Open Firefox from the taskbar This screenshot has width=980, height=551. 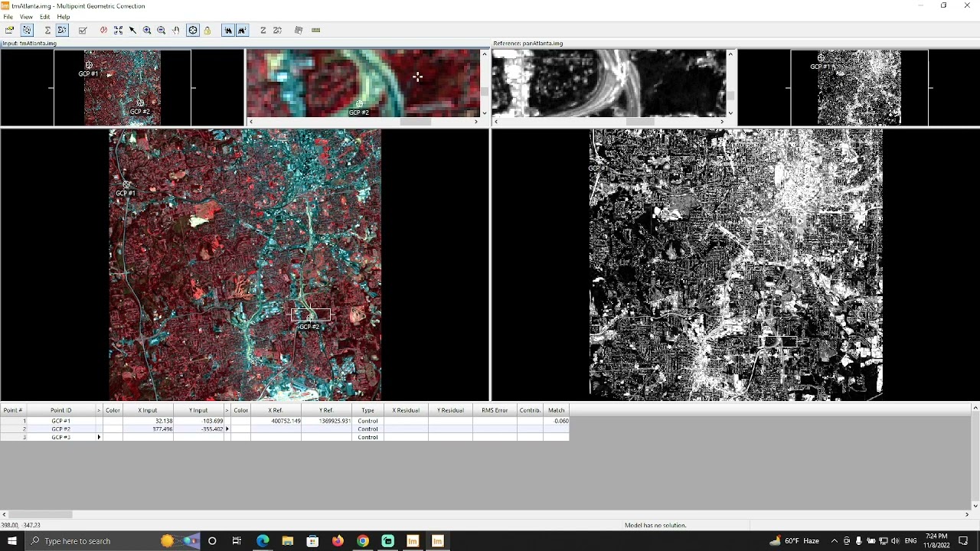pyautogui.click(x=338, y=541)
